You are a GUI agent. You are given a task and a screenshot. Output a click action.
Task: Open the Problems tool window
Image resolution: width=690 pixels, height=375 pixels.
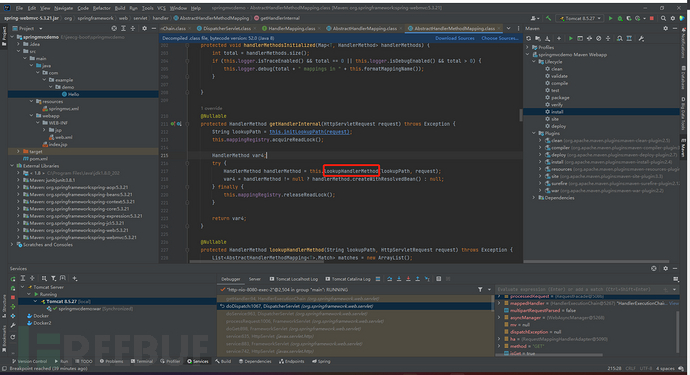click(x=111, y=361)
